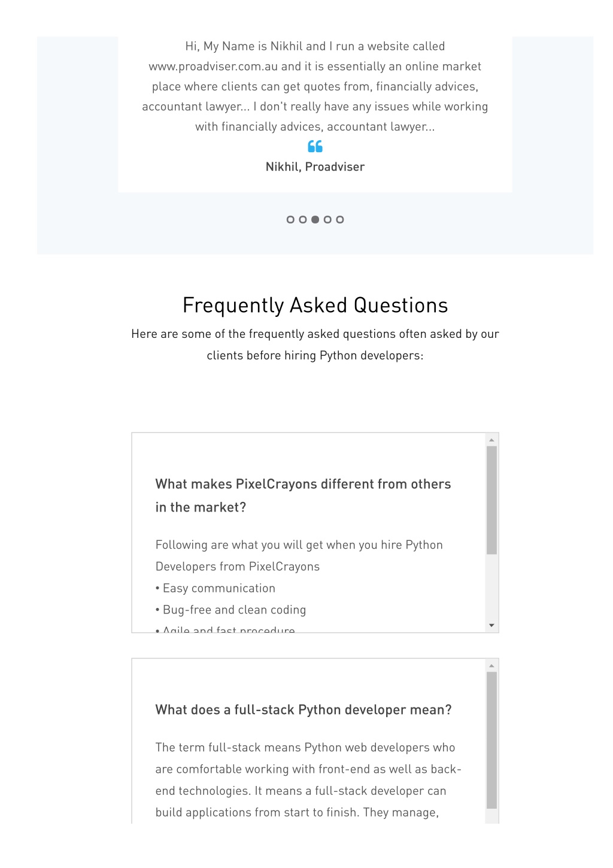Click the 'Nikhil, Proadviser' author name
The height and width of the screenshot is (868, 613).
[315, 167]
